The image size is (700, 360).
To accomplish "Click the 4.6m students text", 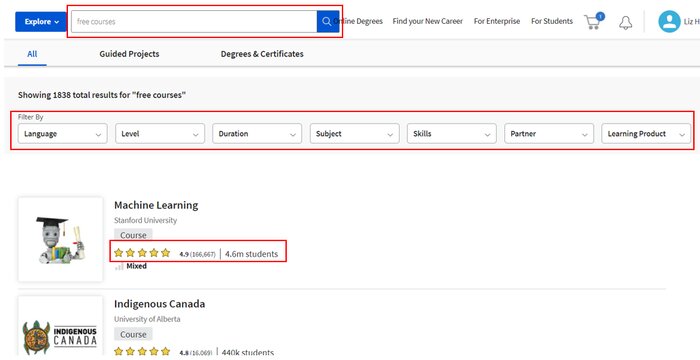I will [251, 254].
